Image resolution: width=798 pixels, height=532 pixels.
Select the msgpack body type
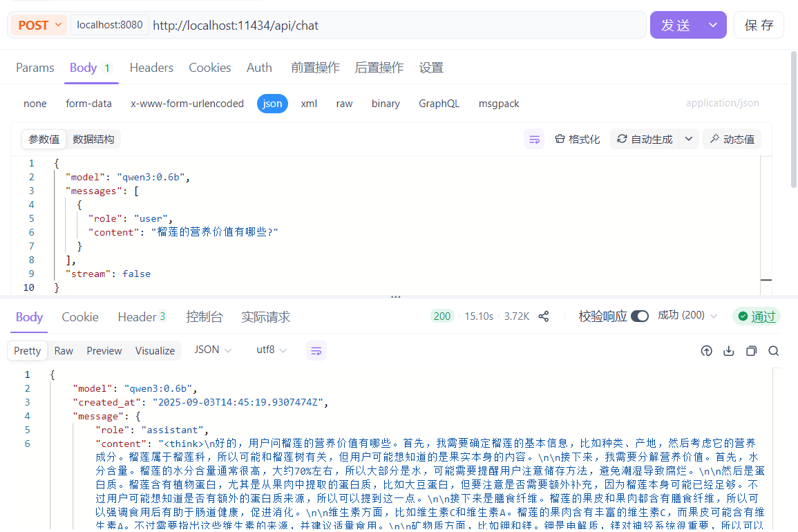(499, 104)
